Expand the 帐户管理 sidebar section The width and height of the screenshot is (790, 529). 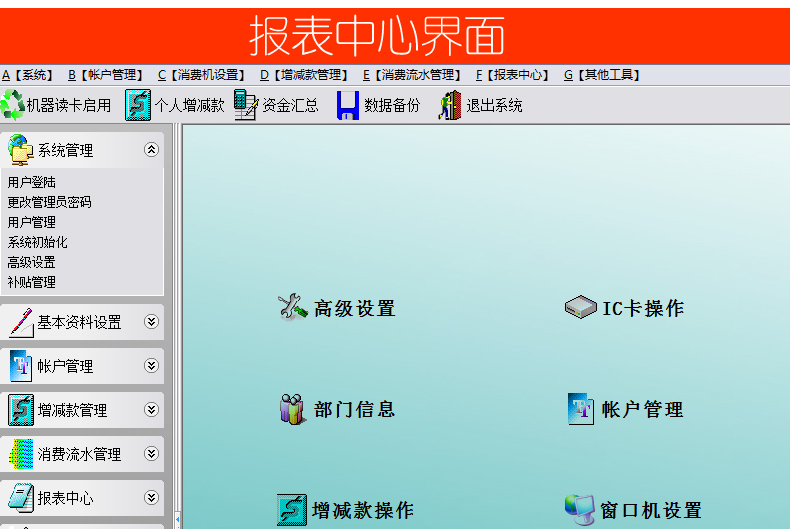click(151, 366)
